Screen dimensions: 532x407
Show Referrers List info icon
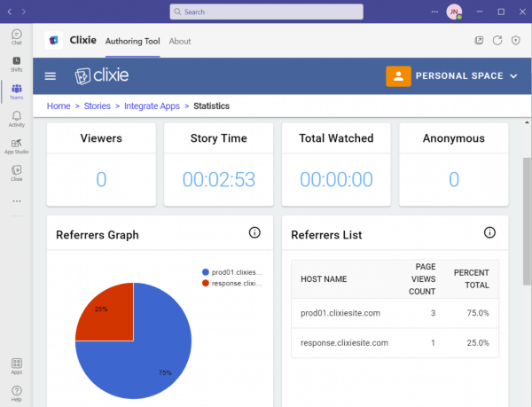point(489,232)
